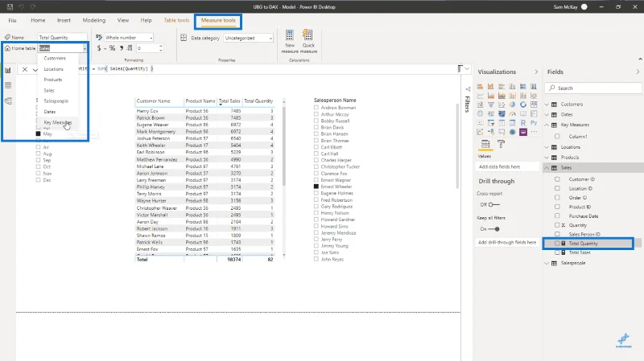The image size is (644, 361).
Task: Open the Home table dropdown arrow
Action: [x=85, y=48]
